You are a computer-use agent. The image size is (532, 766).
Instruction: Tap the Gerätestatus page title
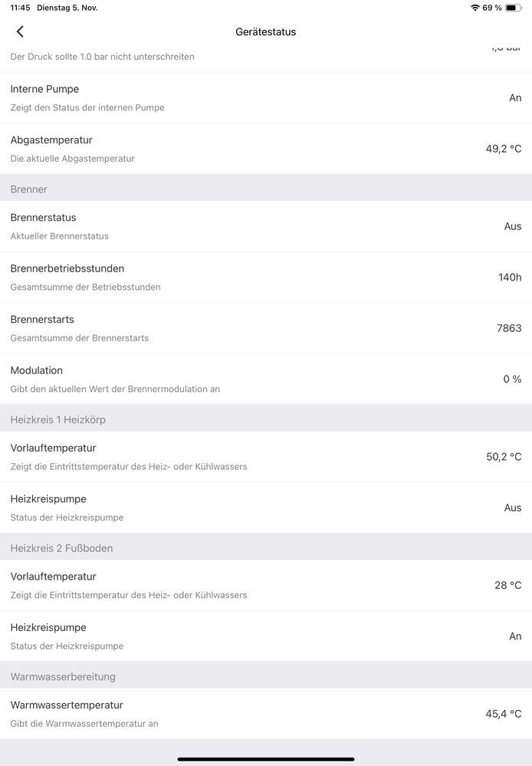266,31
